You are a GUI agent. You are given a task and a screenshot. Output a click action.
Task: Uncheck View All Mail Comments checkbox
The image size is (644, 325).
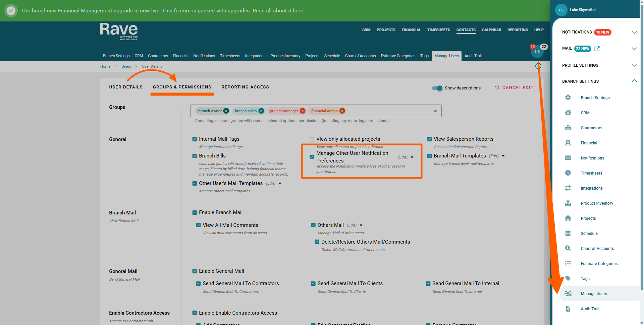click(x=198, y=225)
